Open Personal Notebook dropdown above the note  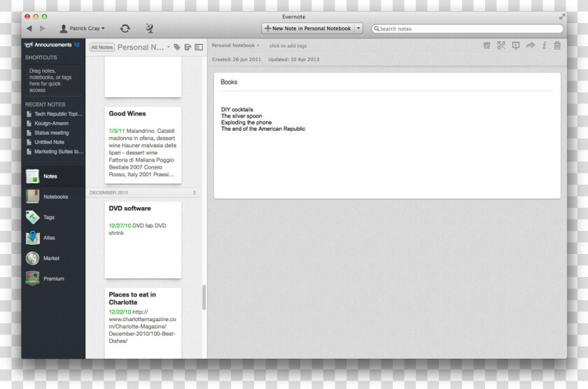[235, 45]
